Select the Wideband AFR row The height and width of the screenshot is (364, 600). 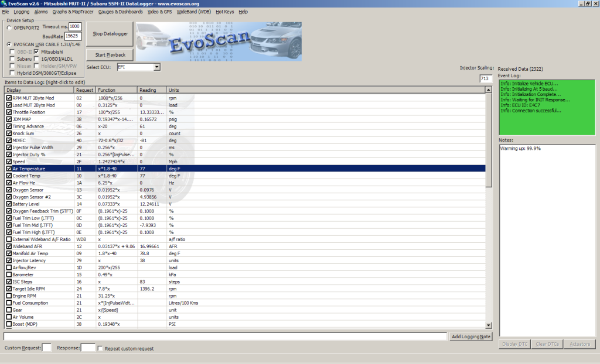coord(245,246)
